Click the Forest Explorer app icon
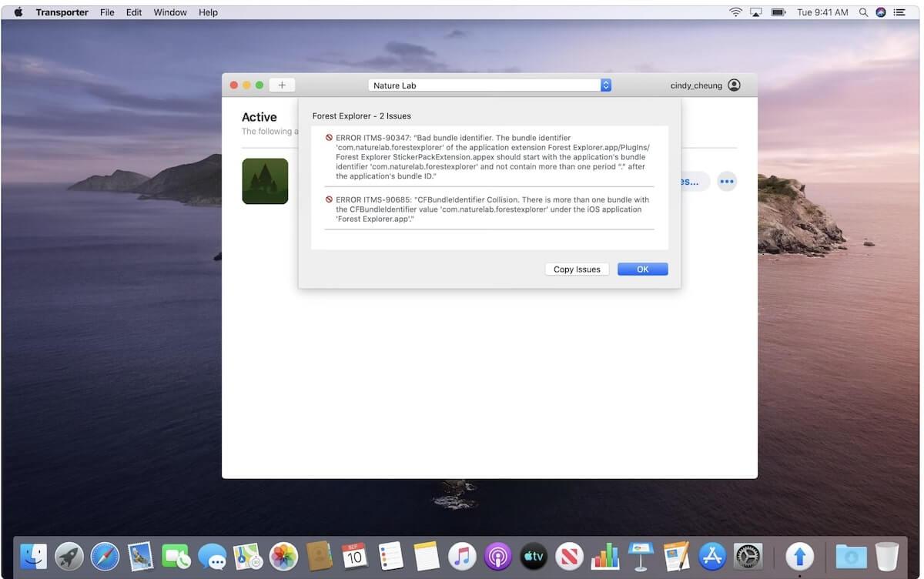924x579 pixels. tap(265, 182)
